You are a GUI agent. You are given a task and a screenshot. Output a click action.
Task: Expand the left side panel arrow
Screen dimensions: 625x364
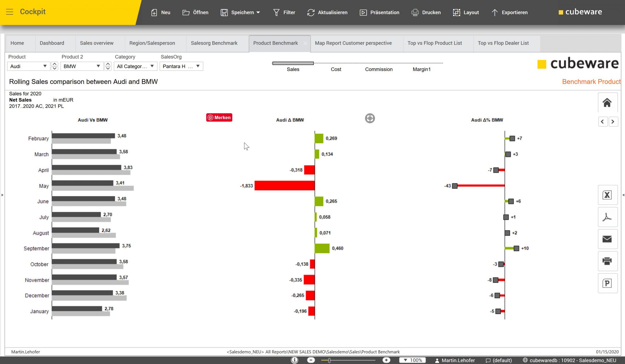2,195
